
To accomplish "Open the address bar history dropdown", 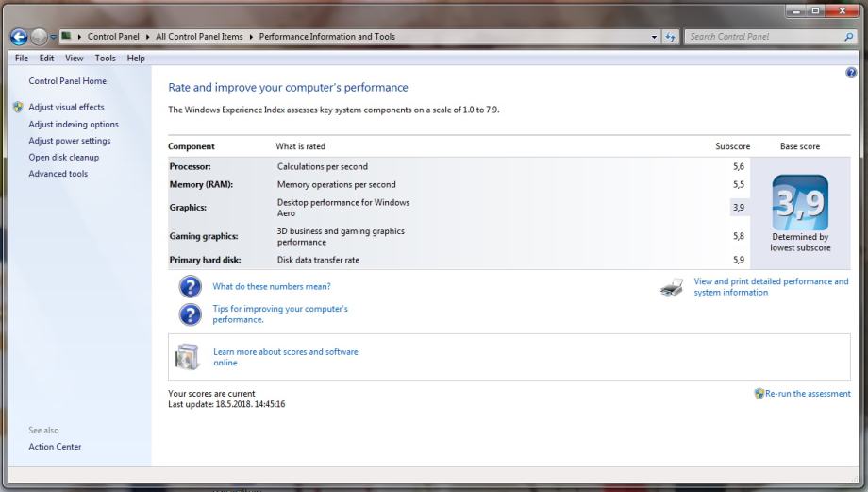I will click(654, 37).
